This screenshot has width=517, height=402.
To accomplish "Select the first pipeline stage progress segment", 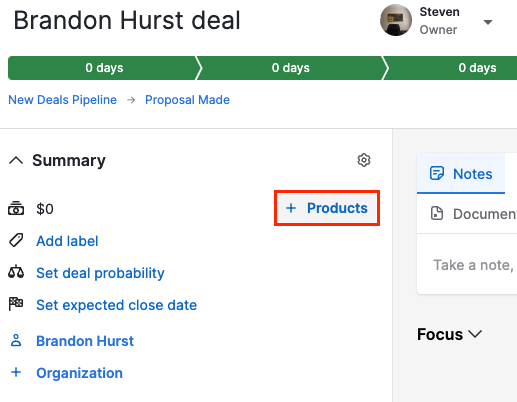I will coord(104,68).
